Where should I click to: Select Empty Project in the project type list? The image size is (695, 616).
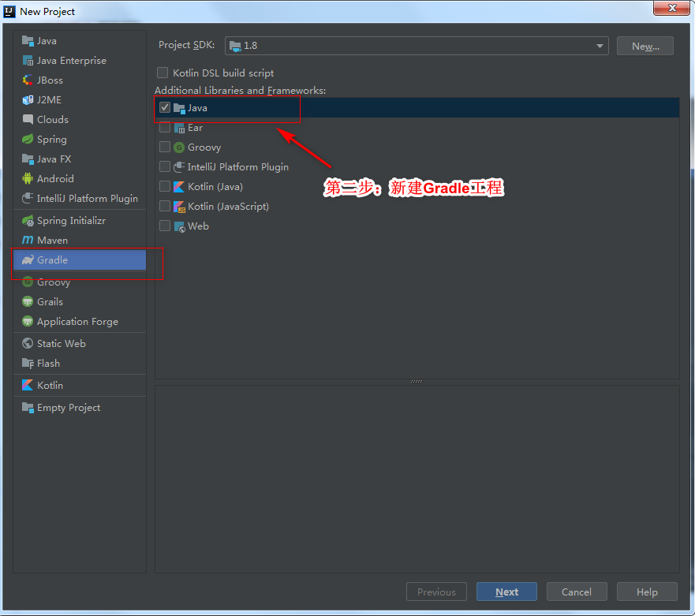pyautogui.click(x=80, y=408)
